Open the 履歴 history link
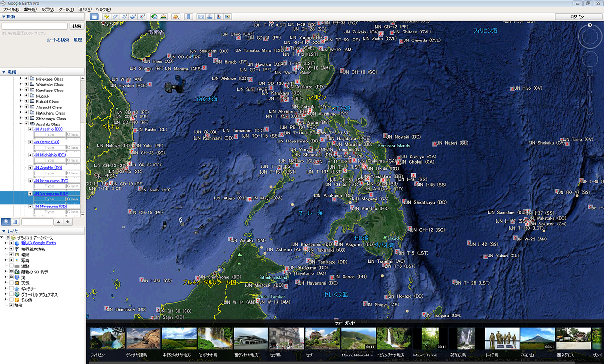Screen dimensions: 604x364 click(77, 40)
